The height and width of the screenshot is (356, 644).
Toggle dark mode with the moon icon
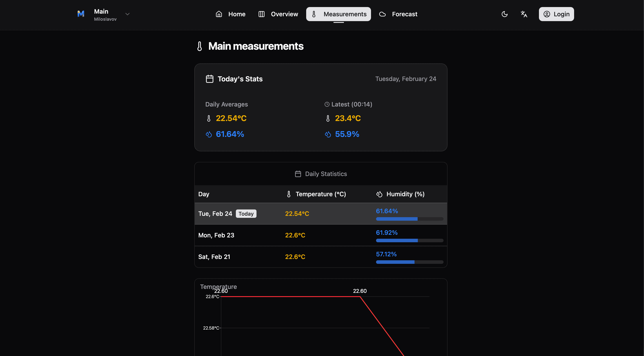pyautogui.click(x=504, y=14)
